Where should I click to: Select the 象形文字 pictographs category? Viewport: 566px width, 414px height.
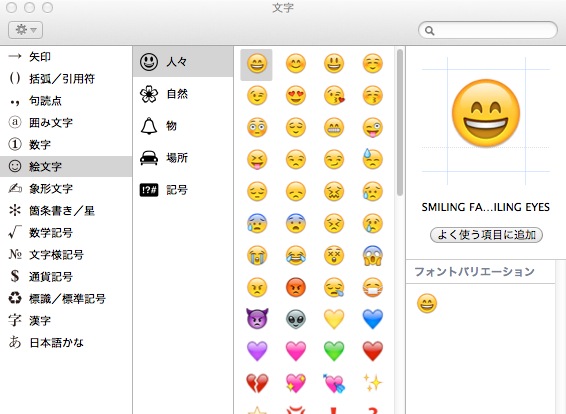click(x=66, y=188)
